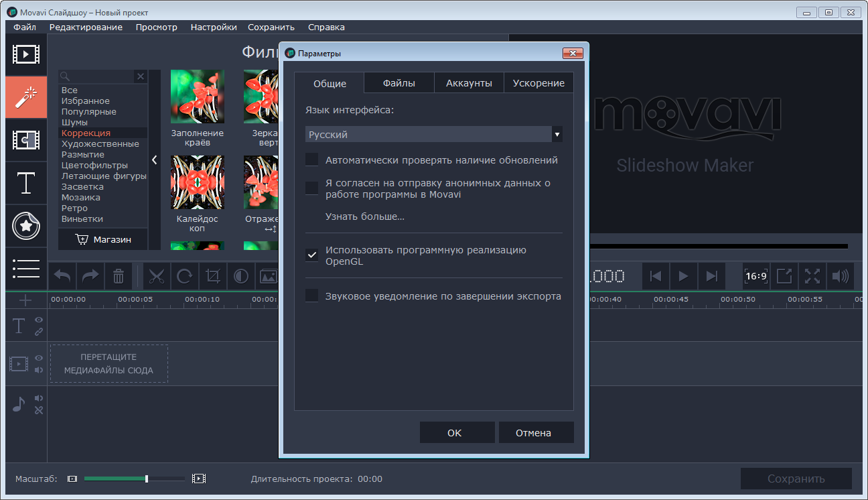Click the preview volume speaker icon
This screenshot has width=868, height=500.
coord(840,276)
